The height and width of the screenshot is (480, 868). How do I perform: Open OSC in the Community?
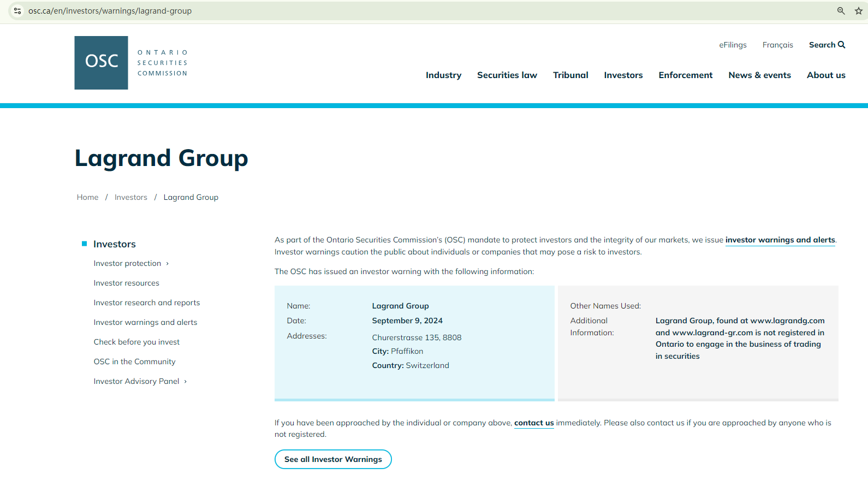(x=134, y=362)
